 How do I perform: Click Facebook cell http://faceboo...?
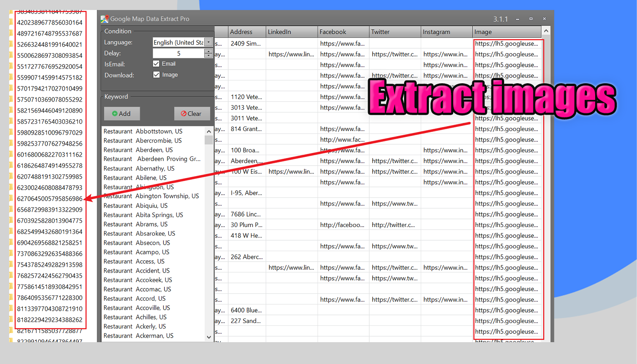coord(344,225)
